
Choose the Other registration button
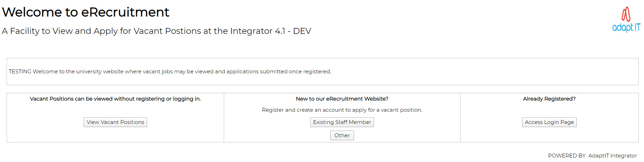click(342, 135)
